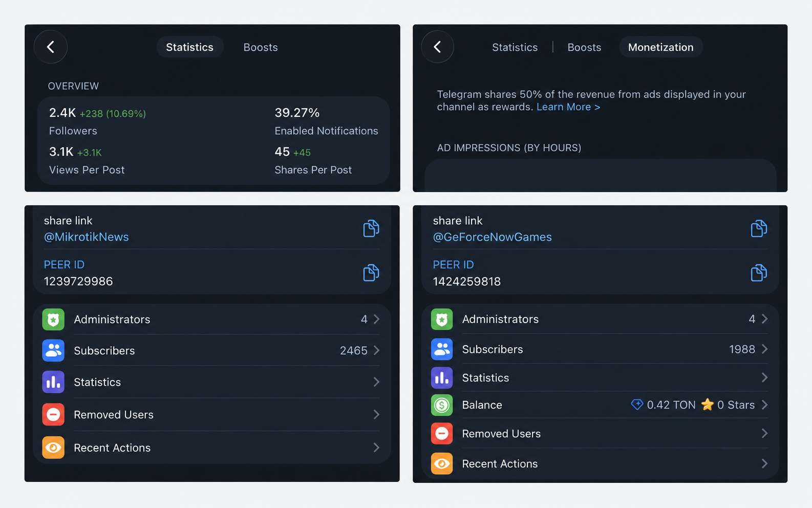
Task: Click the 0.42 TON balance amount
Action: (x=671, y=405)
